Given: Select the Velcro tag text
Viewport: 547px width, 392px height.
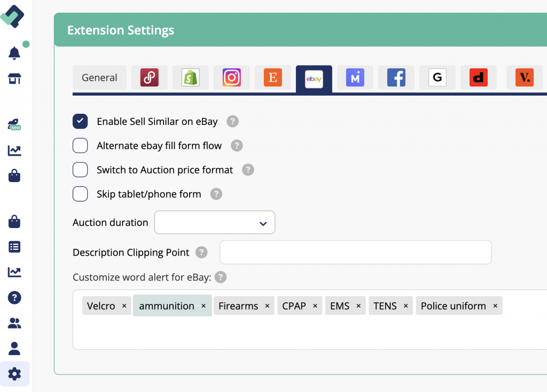Looking at the screenshot, I should click(101, 306).
